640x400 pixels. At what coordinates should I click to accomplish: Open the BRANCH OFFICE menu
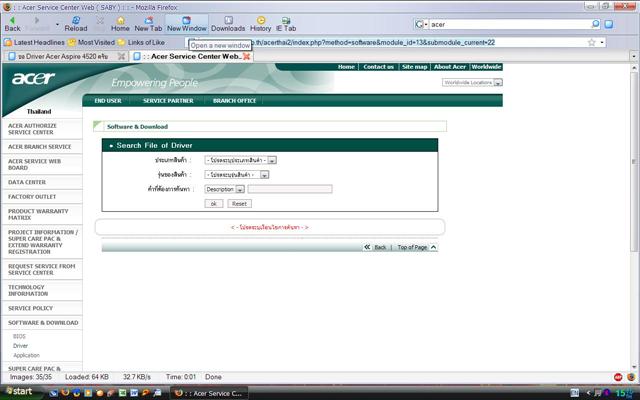pyautogui.click(x=235, y=100)
